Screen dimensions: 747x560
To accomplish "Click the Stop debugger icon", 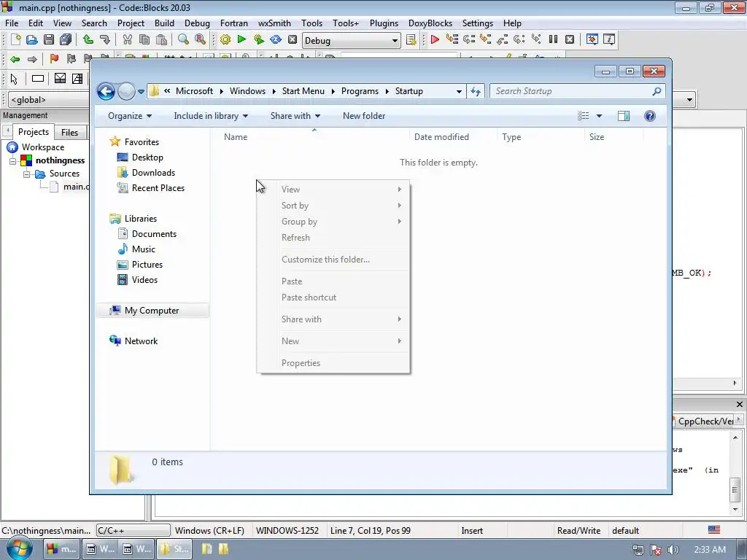I will [x=570, y=39].
